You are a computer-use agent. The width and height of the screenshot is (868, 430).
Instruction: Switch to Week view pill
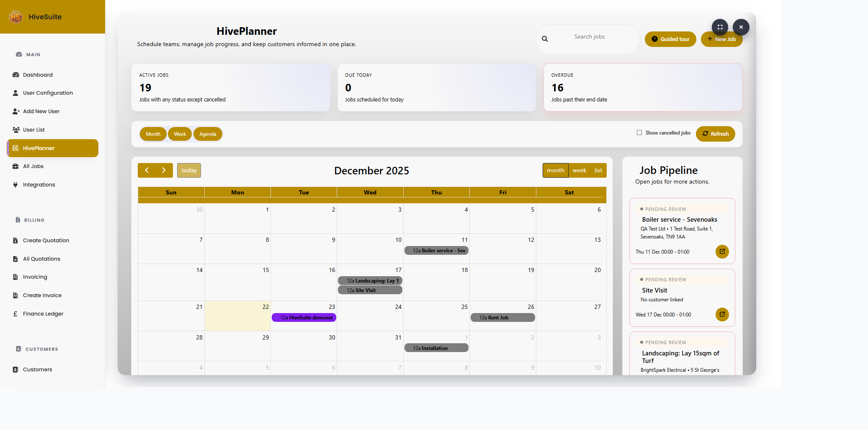tap(180, 134)
